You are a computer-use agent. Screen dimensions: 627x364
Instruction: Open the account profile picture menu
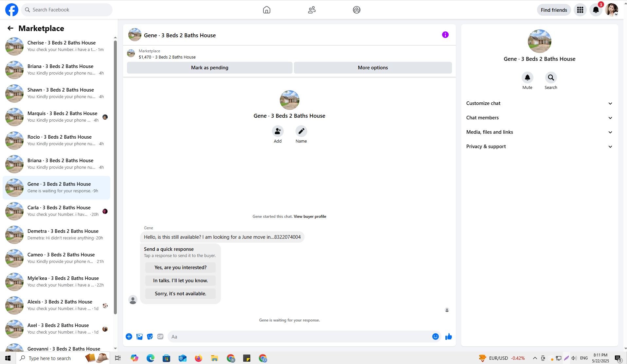(612, 10)
